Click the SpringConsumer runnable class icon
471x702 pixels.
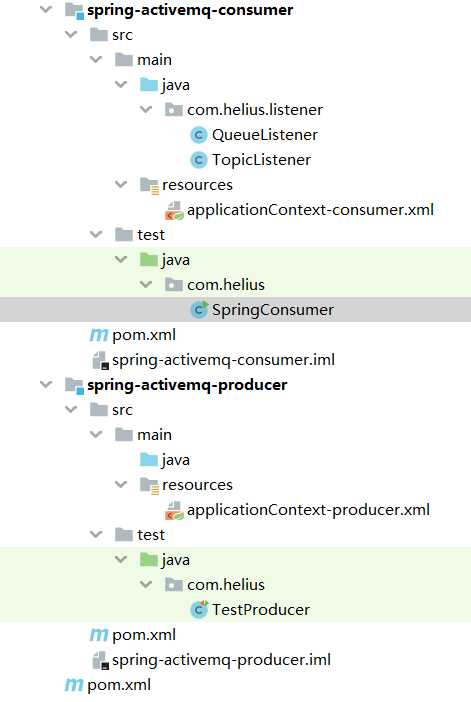click(x=199, y=310)
